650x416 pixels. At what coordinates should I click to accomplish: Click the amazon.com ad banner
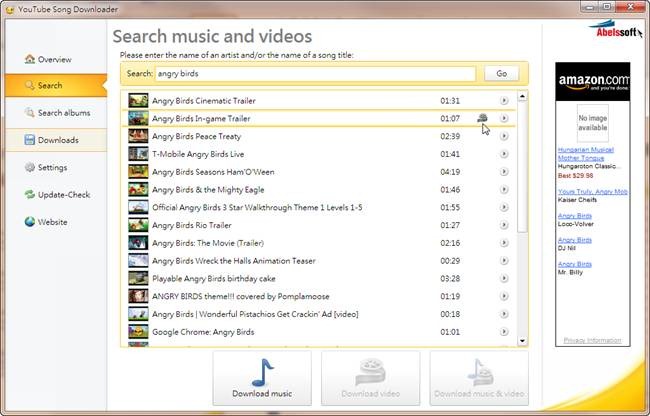pyautogui.click(x=592, y=82)
